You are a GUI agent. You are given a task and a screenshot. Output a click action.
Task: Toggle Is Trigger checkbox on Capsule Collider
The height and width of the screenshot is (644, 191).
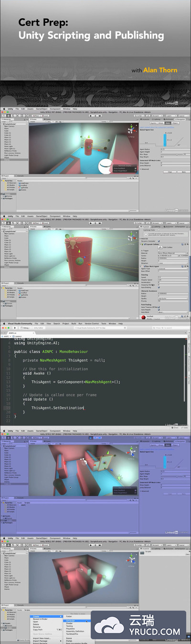click(159, 251)
